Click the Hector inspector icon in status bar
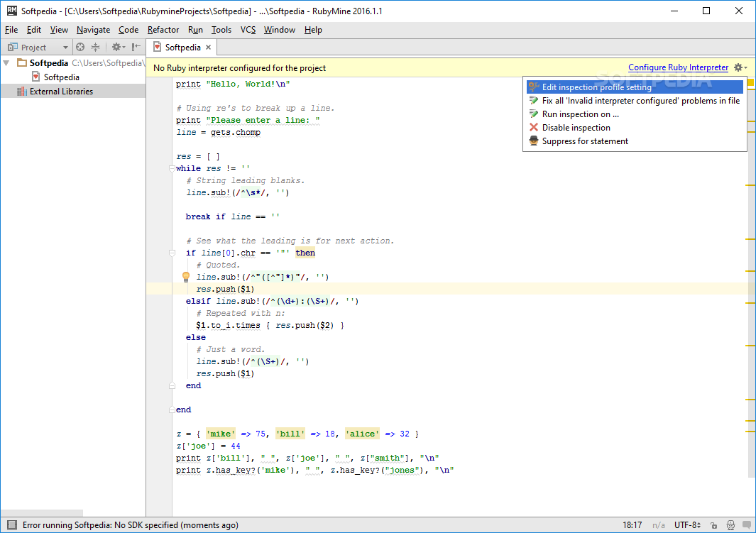This screenshot has height=533, width=756. tap(731, 524)
